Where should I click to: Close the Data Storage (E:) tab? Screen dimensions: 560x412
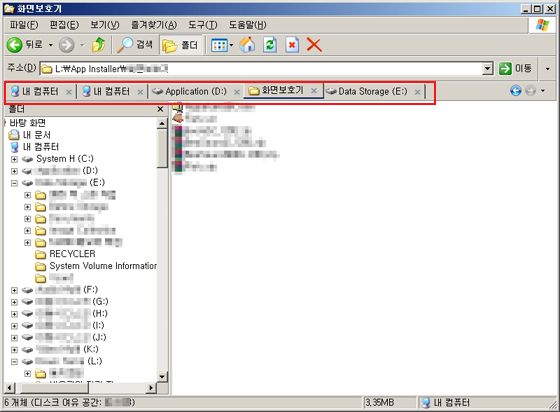(x=417, y=92)
